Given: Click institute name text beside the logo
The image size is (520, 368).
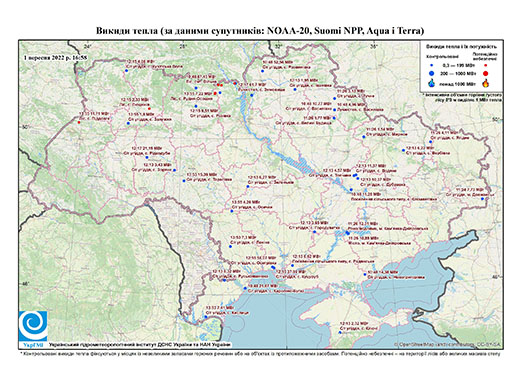Looking at the screenshot, I should tap(139, 345).
